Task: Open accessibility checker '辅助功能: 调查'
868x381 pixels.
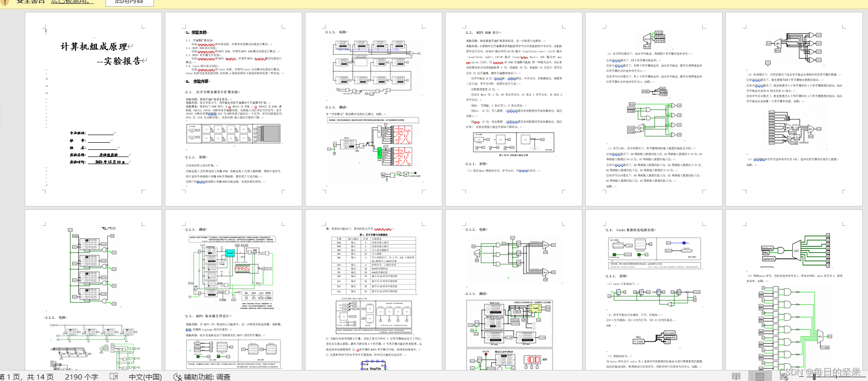Action: [x=202, y=377]
